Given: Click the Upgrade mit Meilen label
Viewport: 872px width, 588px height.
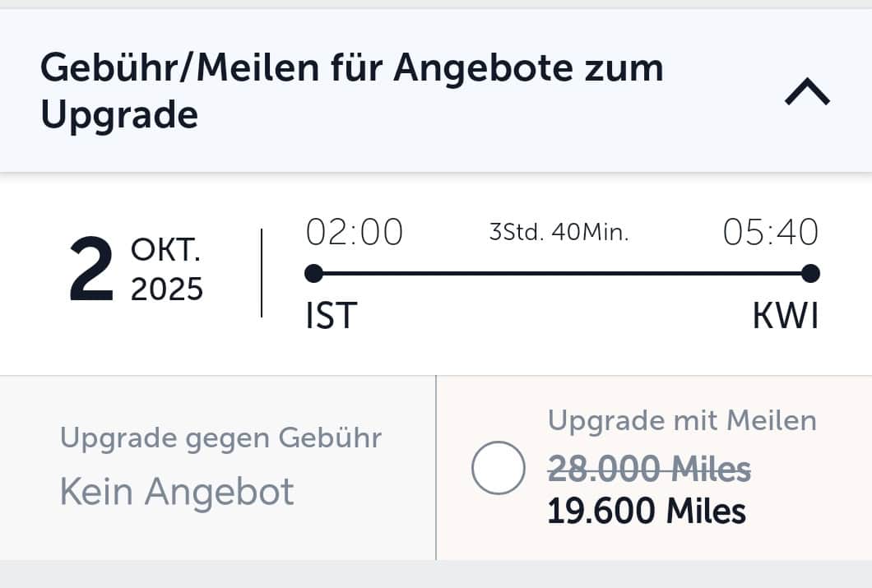Looking at the screenshot, I should click(x=682, y=420).
